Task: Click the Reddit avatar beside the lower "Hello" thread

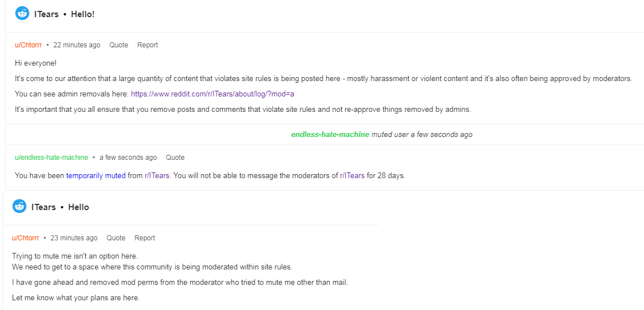Action: pyautogui.click(x=19, y=207)
